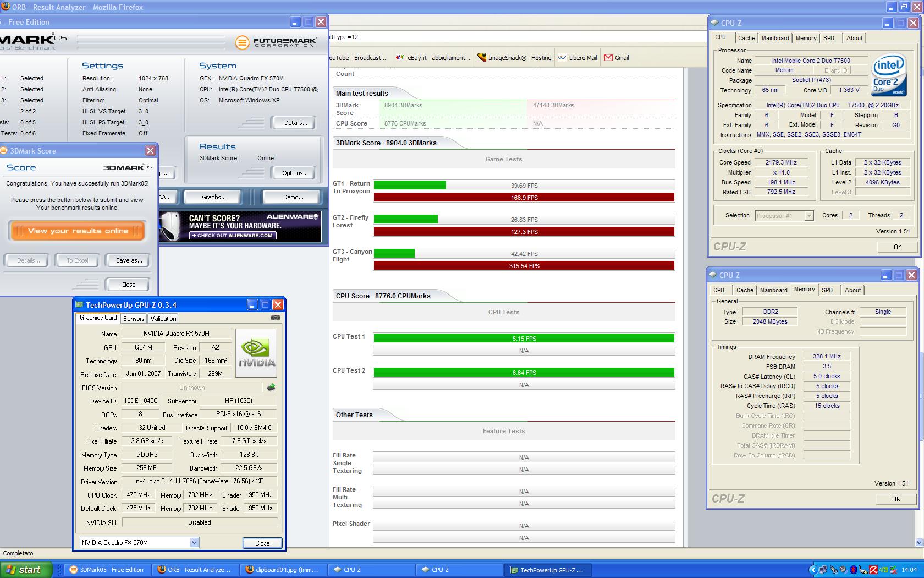Click the GT3 Canyon Flight red bar
Image resolution: width=924 pixels, height=578 pixels.
tap(524, 266)
